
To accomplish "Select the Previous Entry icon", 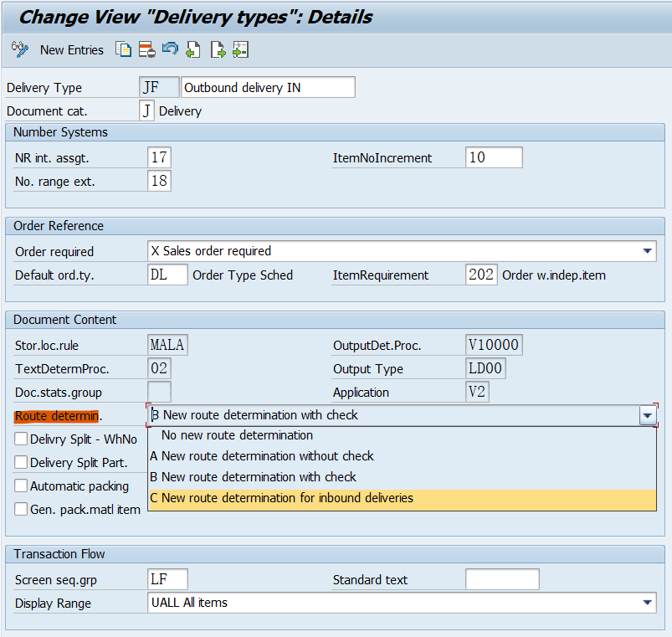I will coord(192,50).
